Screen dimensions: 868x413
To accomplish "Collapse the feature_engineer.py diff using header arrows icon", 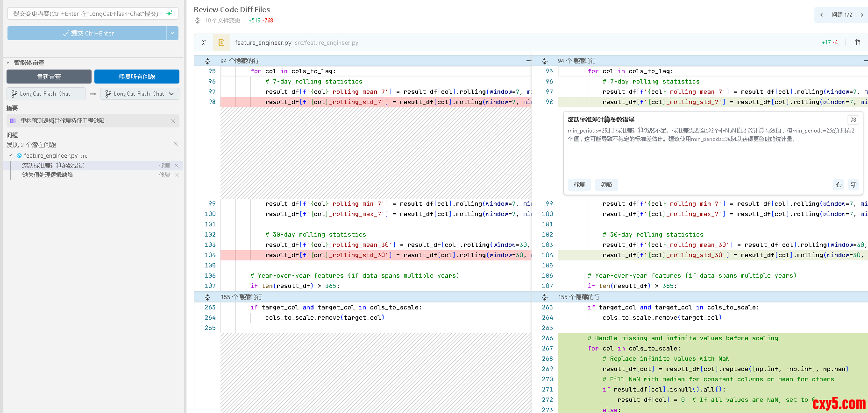I will click(204, 42).
